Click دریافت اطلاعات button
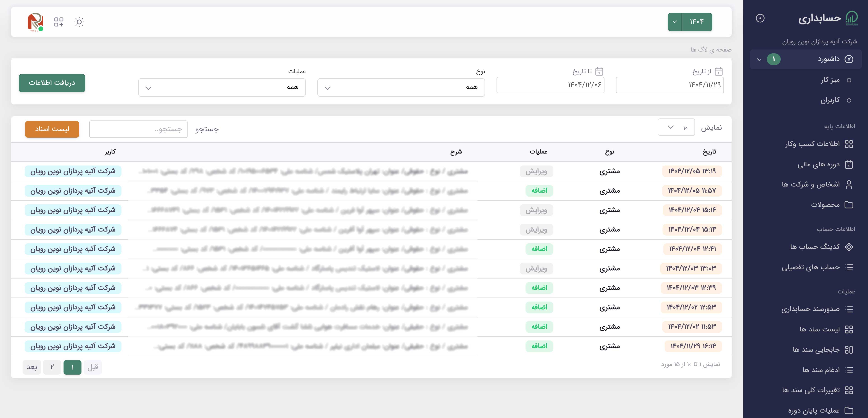Screen dimensions: 868x418 [52, 83]
